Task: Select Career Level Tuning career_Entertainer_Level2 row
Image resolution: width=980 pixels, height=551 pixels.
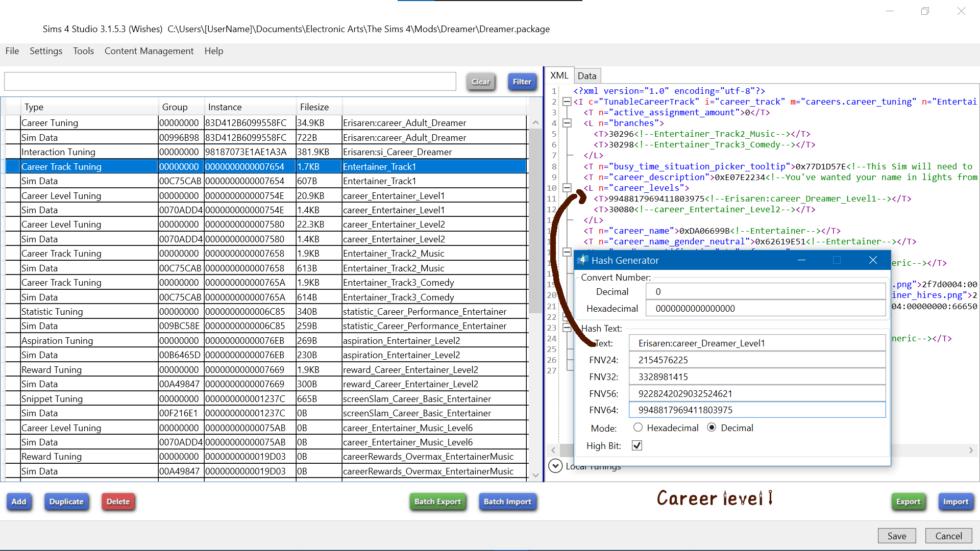Action: click(266, 224)
